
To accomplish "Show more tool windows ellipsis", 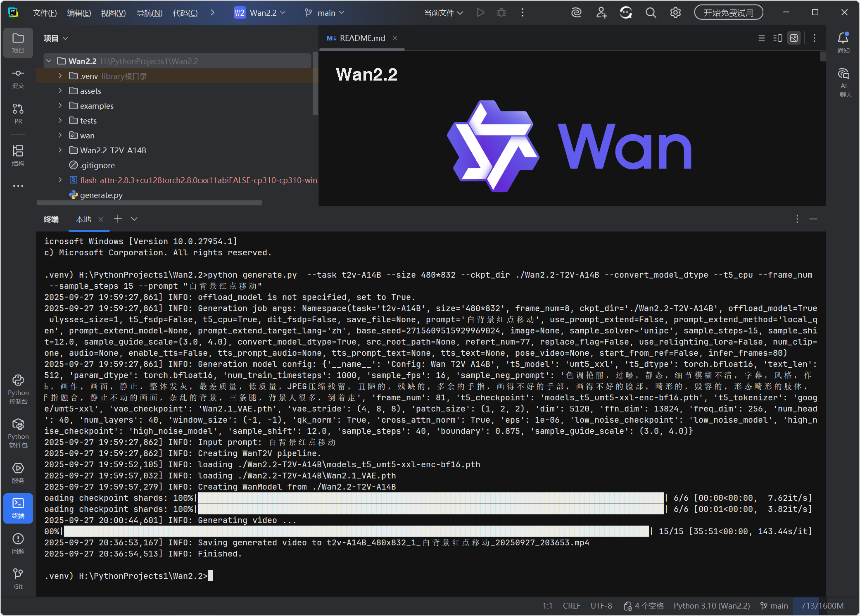I will point(18,186).
